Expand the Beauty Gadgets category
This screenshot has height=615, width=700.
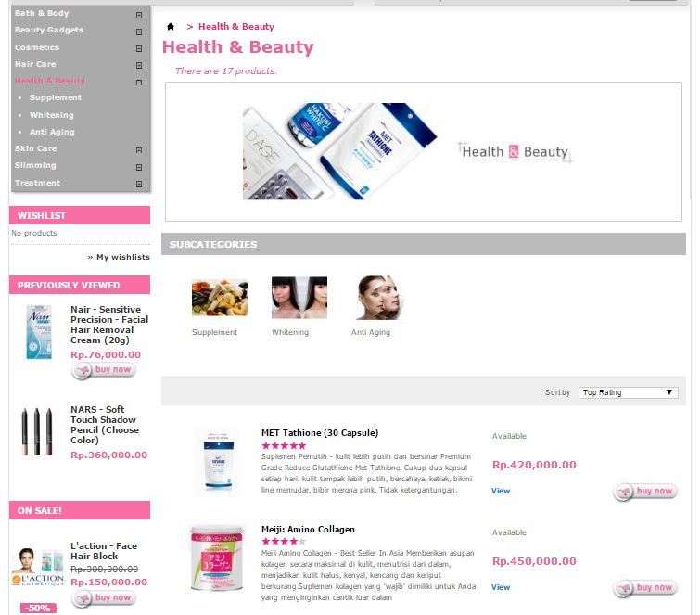click(139, 32)
